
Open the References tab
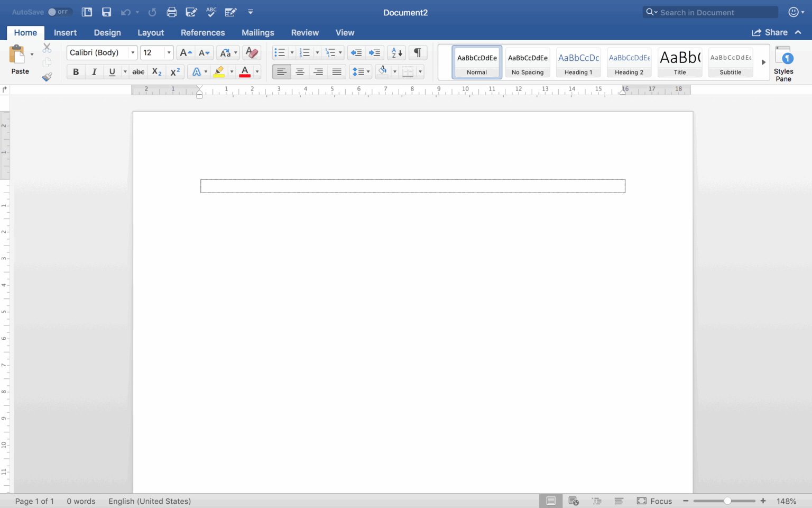[202, 32]
